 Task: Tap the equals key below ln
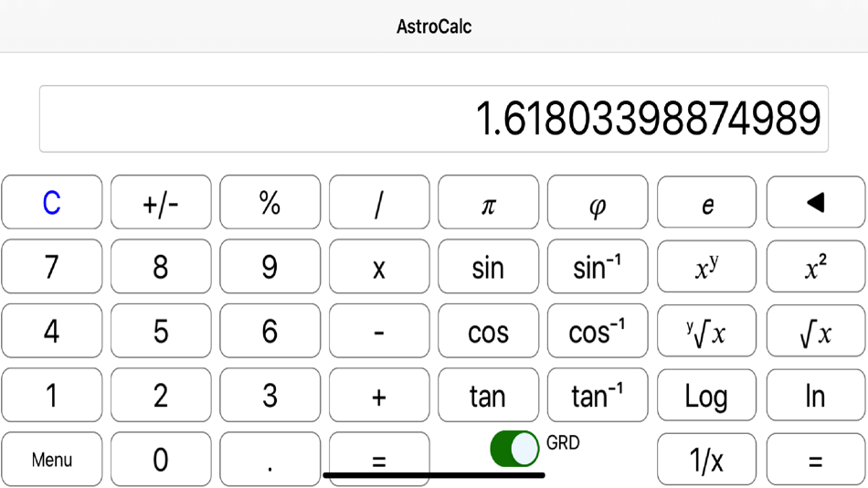click(x=815, y=459)
